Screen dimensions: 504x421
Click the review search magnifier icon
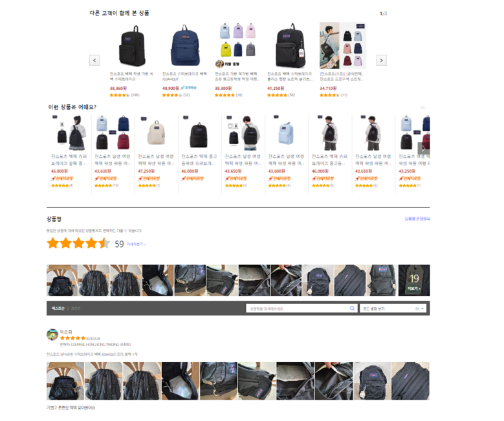[352, 308]
